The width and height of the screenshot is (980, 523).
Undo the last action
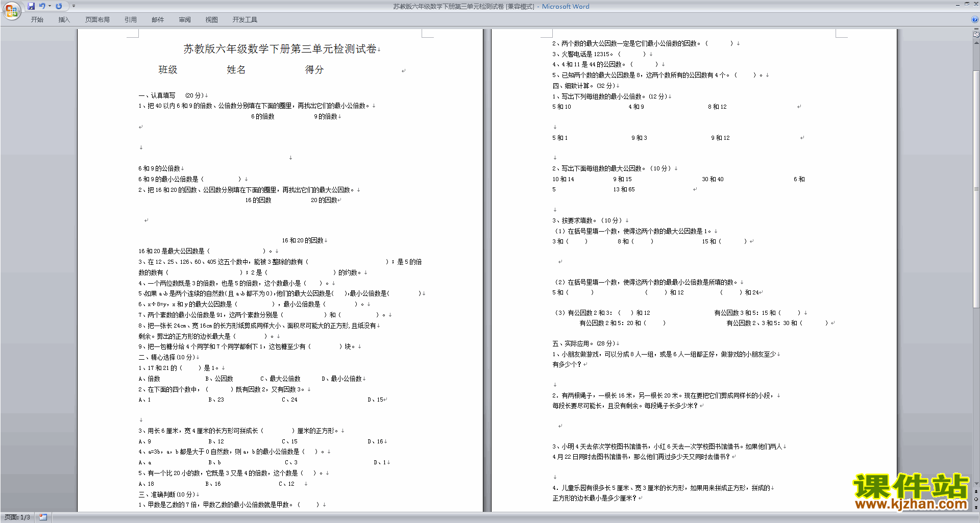pos(42,6)
